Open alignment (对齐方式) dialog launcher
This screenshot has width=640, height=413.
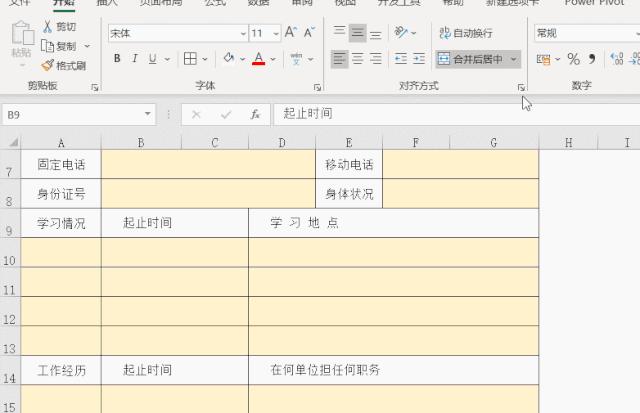click(x=521, y=87)
